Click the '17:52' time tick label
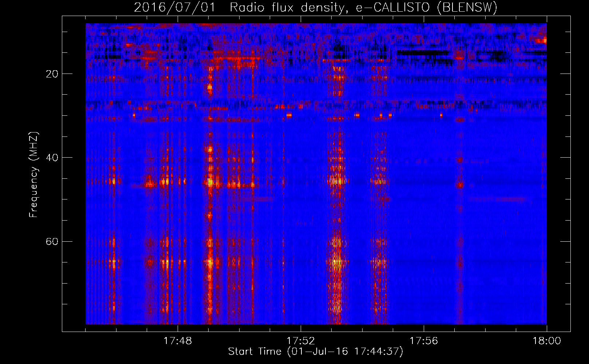 pyautogui.click(x=301, y=341)
